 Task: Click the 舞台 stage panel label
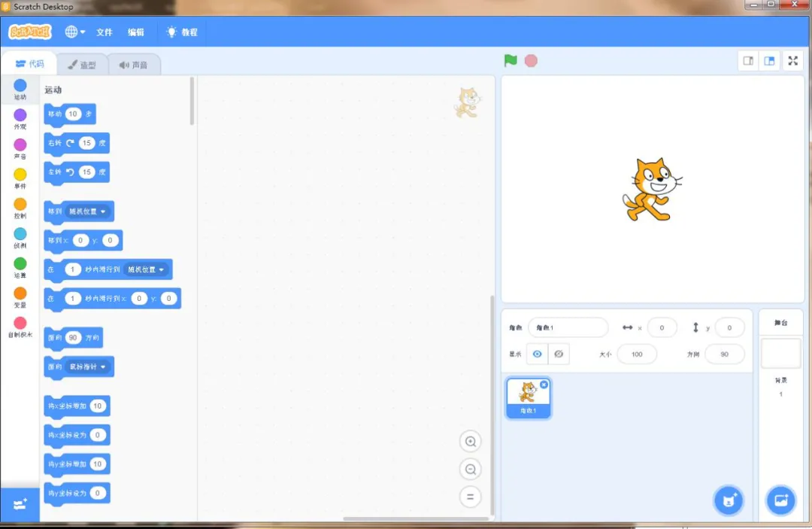pyautogui.click(x=780, y=323)
